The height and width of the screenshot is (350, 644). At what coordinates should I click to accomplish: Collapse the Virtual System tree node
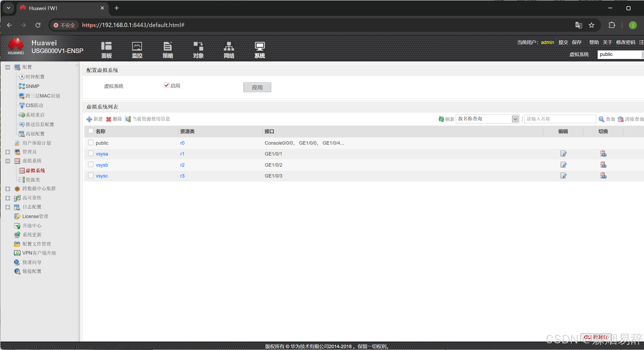(8, 161)
